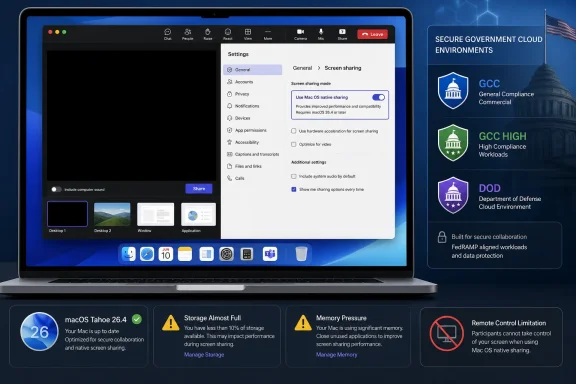Select the Window thumbnail
This screenshot has height=384, width=576.
155,214
